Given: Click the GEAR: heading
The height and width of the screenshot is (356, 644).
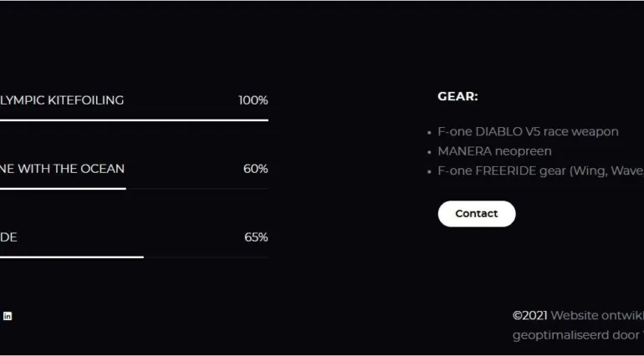Looking at the screenshot, I should (x=457, y=97).
